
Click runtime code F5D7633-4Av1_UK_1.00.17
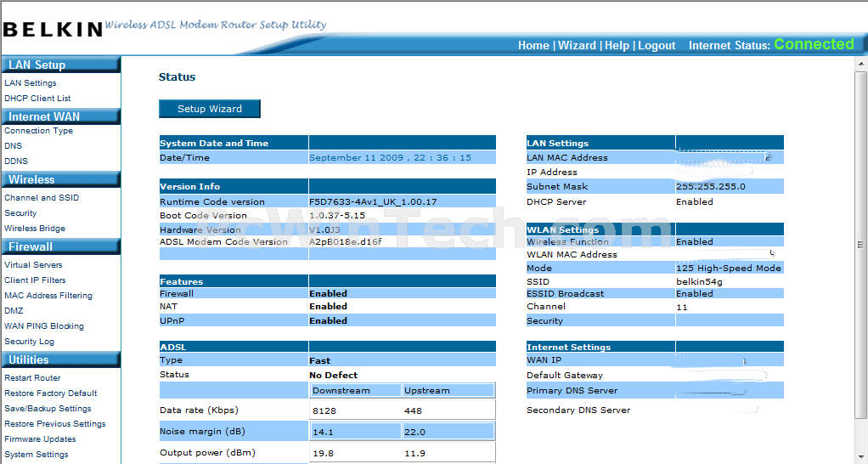373,202
